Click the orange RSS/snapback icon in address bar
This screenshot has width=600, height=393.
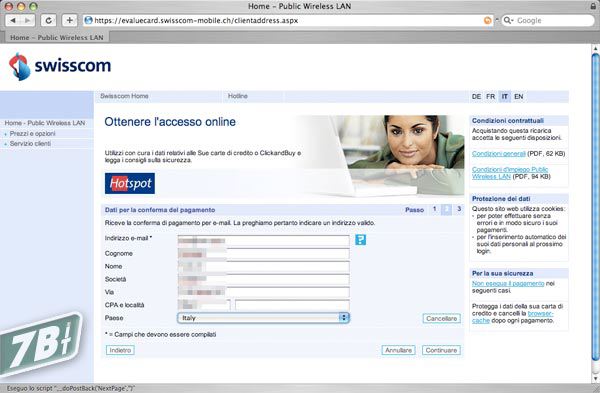point(488,20)
